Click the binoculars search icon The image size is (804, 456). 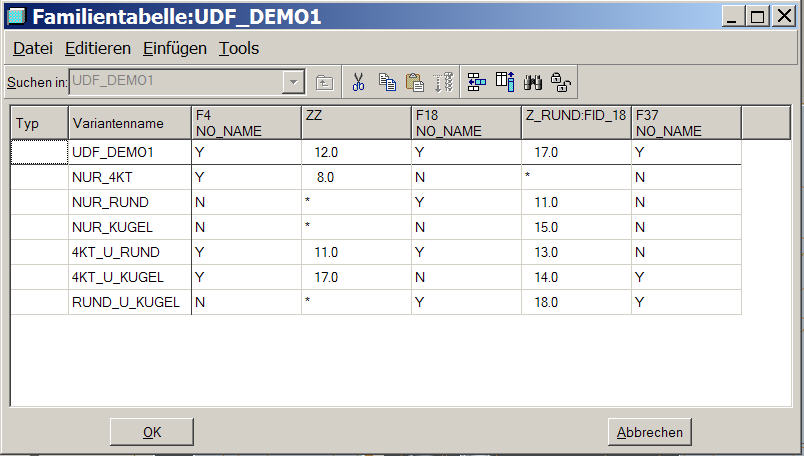533,82
